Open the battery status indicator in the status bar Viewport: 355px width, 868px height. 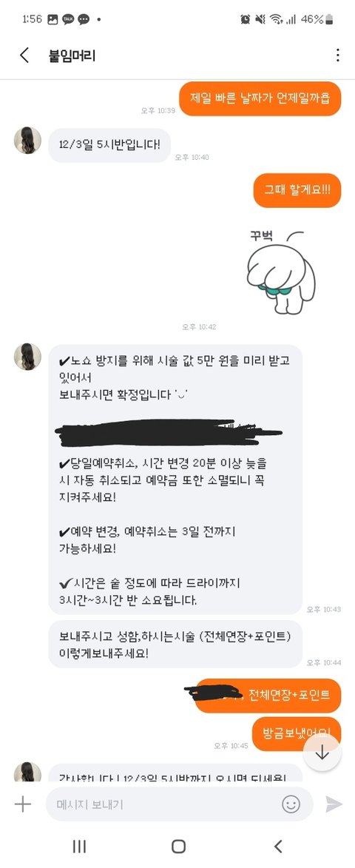330,19
